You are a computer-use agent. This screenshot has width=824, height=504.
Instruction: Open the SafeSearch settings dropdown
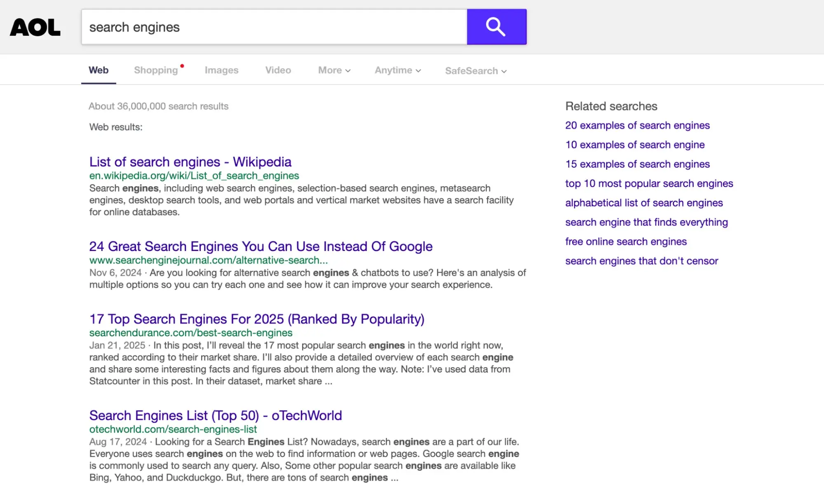[x=476, y=71]
